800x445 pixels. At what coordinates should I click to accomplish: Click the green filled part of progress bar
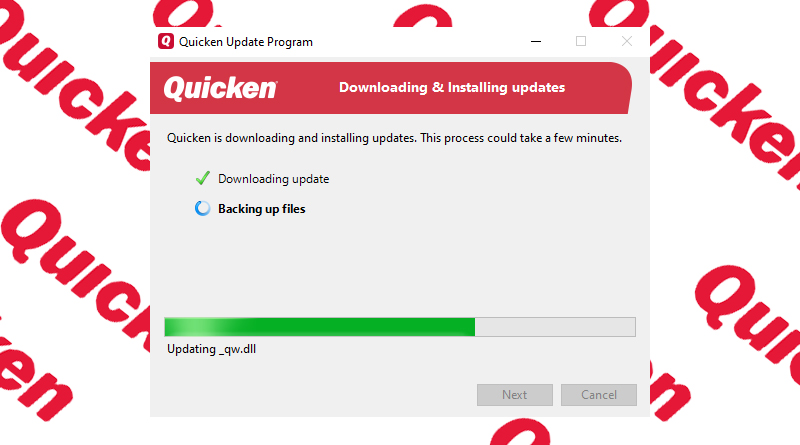[320, 327]
